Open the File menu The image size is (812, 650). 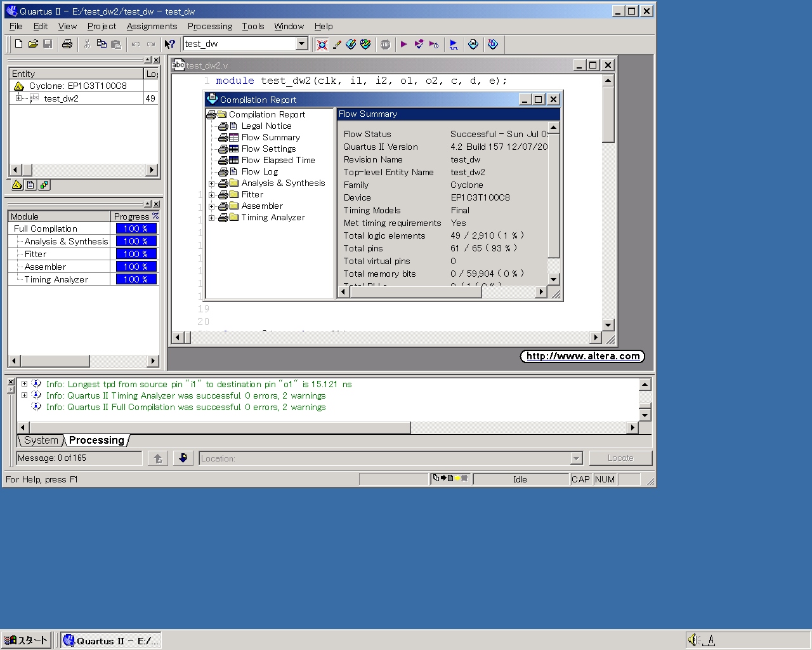point(16,26)
